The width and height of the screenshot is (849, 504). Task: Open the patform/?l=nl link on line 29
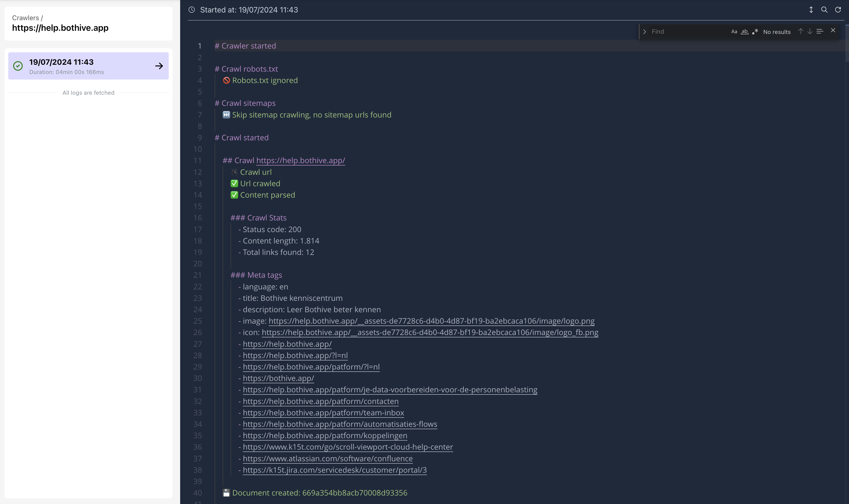(311, 367)
